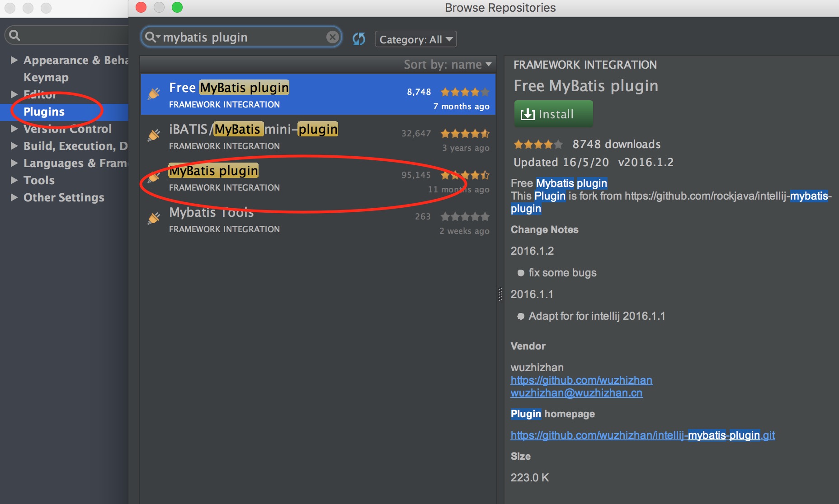Click the '3 years ago' text
This screenshot has height=504, width=839.
click(466, 148)
